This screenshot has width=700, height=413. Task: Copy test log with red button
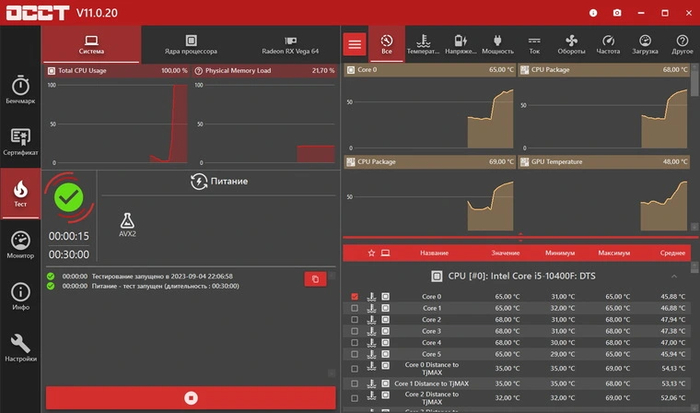314,279
